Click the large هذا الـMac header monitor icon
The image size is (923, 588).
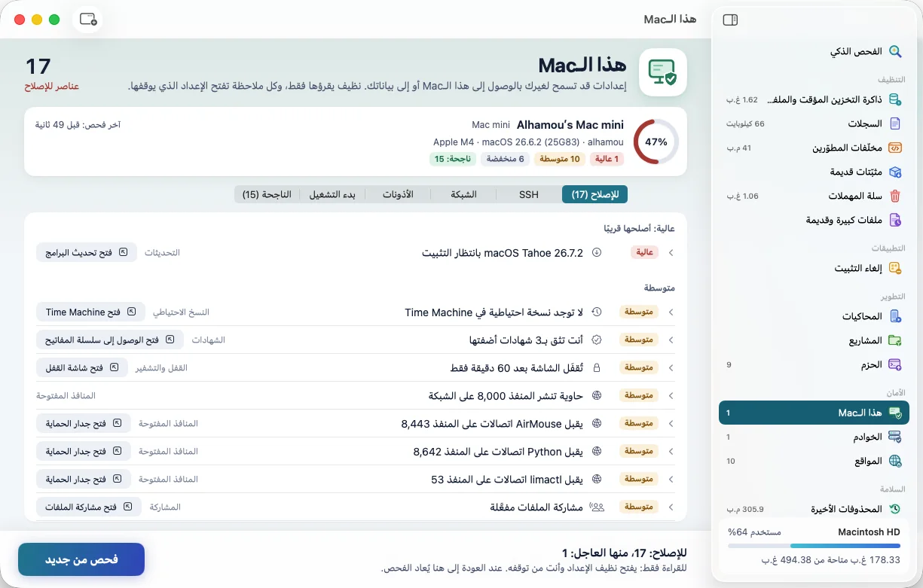coord(663,72)
